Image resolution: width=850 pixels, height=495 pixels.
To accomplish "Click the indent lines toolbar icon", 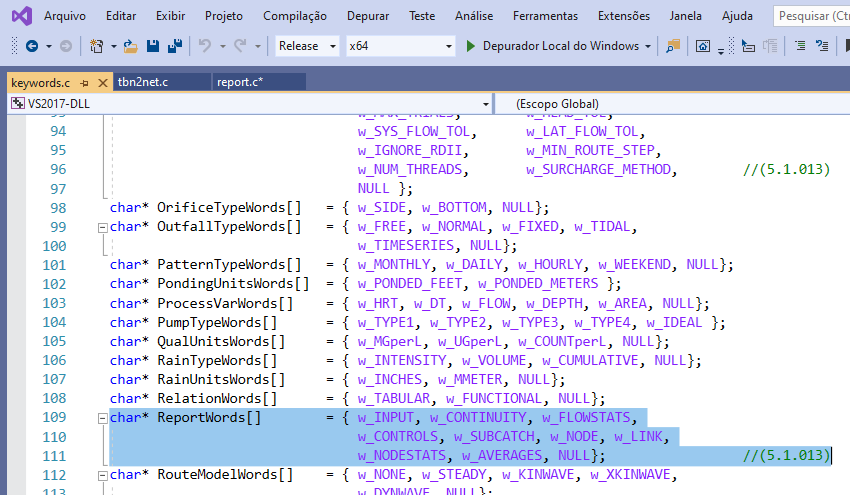I will 800,46.
